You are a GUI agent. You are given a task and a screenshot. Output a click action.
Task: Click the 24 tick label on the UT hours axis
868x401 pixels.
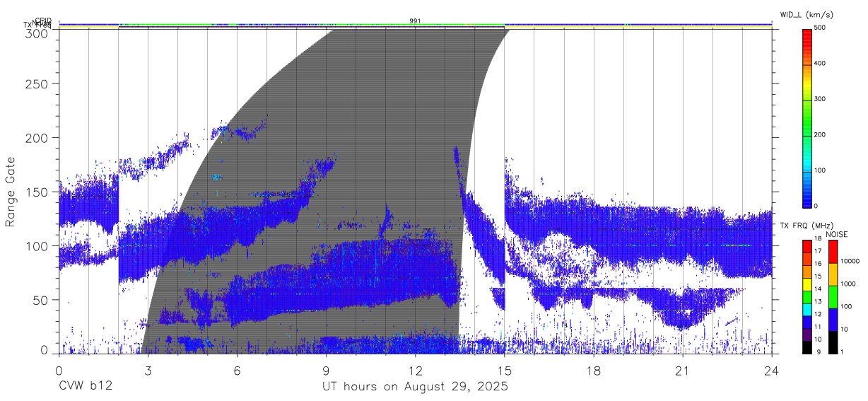(x=772, y=371)
